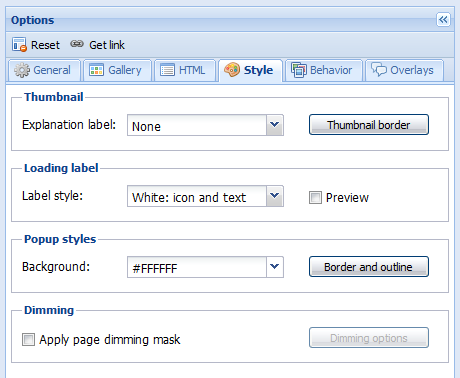Screen dimensions: 460x378
Task: Click the Dimming group heading
Action: 49,310
